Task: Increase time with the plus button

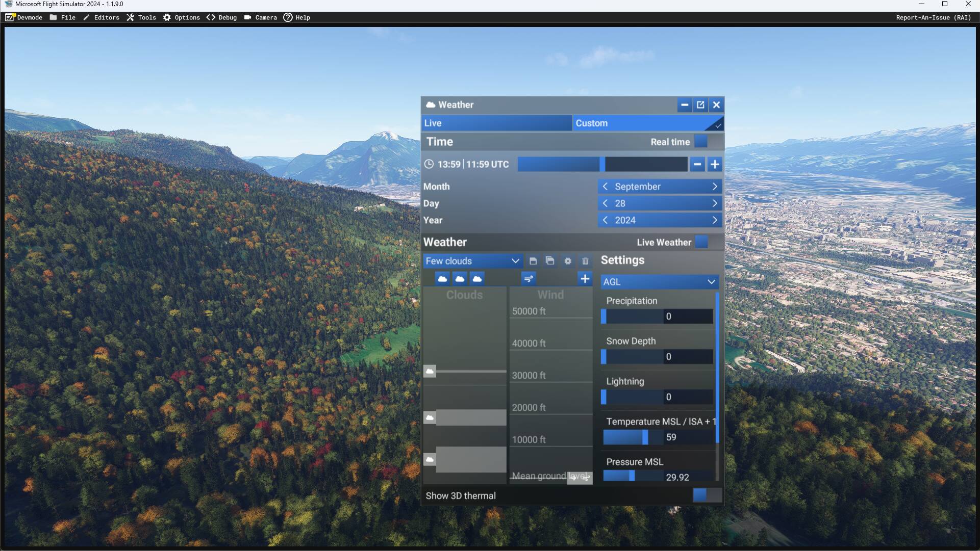Action: 714,164
